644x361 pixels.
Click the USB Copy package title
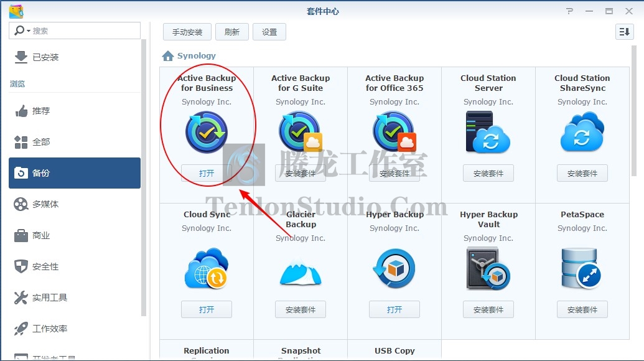pos(394,351)
